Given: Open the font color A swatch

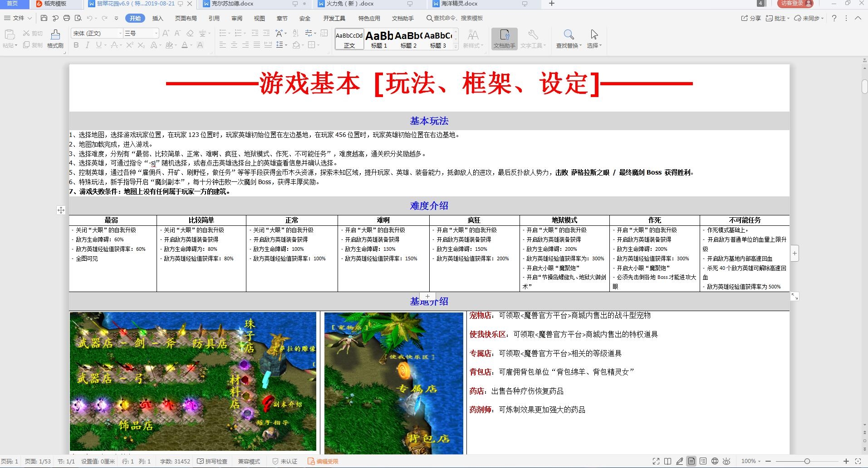Looking at the screenshot, I should (x=185, y=45).
